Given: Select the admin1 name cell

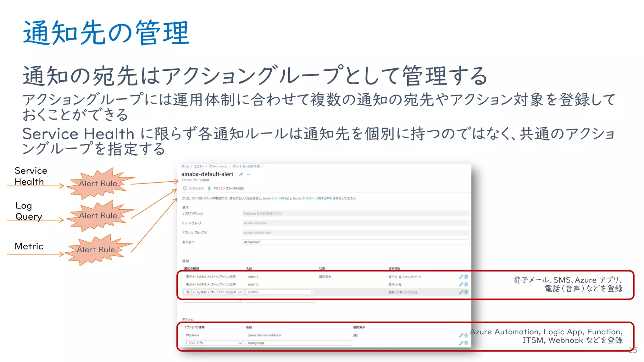Looking at the screenshot, I should 253,277.
